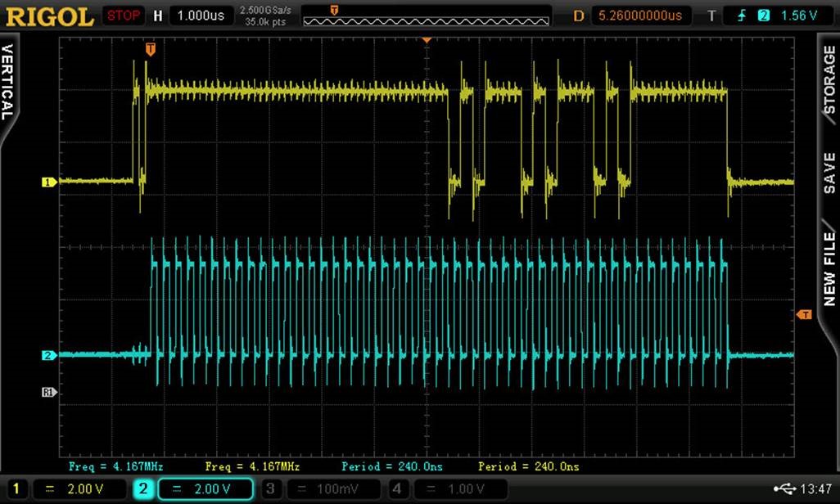This screenshot has width=840, height=504.
Task: Expand the VERTICAL side panel on the left
Action: click(x=8, y=82)
